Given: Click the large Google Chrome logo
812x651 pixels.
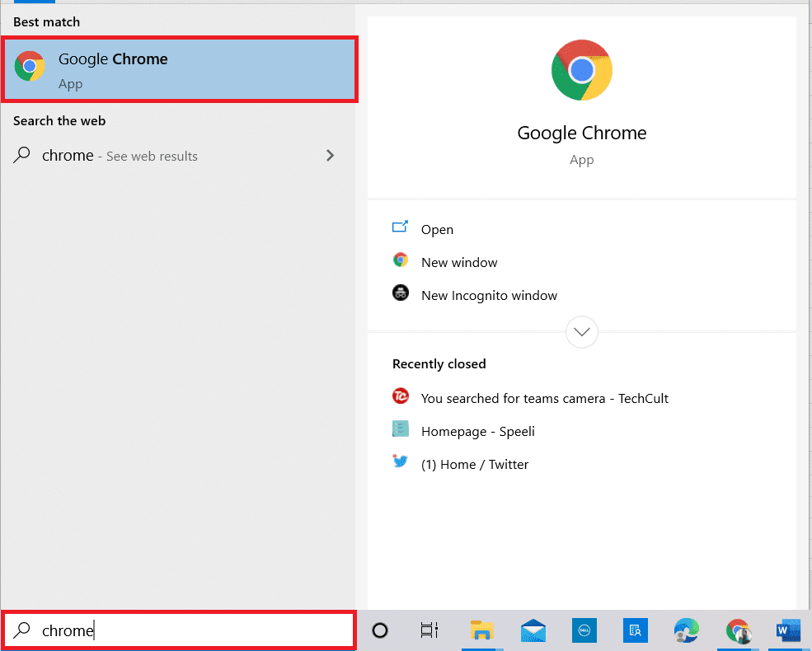Looking at the screenshot, I should coord(581,70).
